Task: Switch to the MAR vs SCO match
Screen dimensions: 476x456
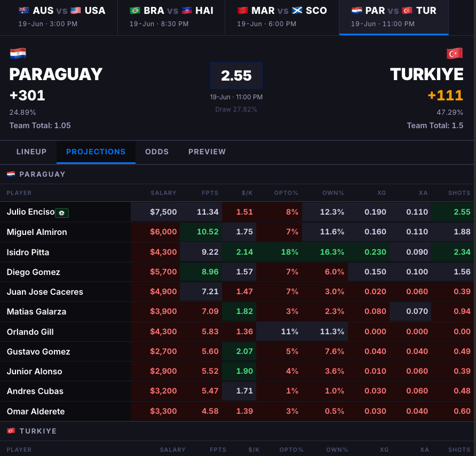Action: (282, 17)
